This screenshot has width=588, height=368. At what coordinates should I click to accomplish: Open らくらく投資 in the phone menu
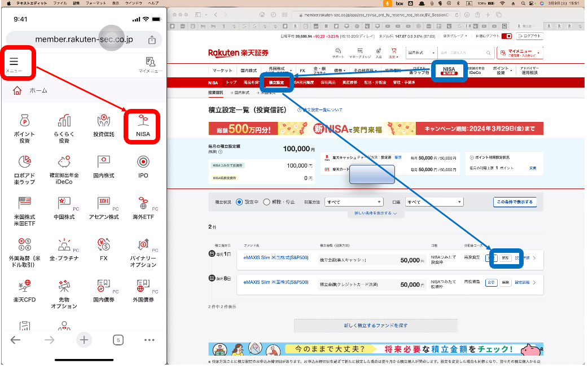click(64, 129)
